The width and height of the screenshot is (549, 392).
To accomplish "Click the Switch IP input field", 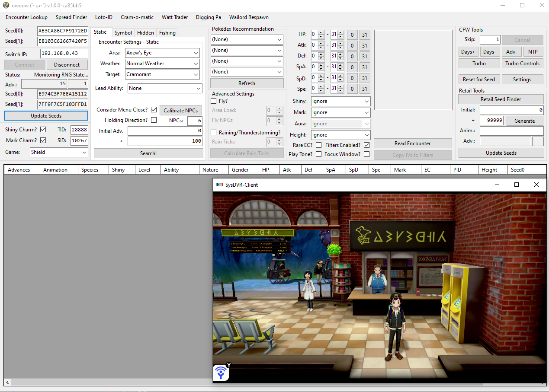I will (64, 54).
